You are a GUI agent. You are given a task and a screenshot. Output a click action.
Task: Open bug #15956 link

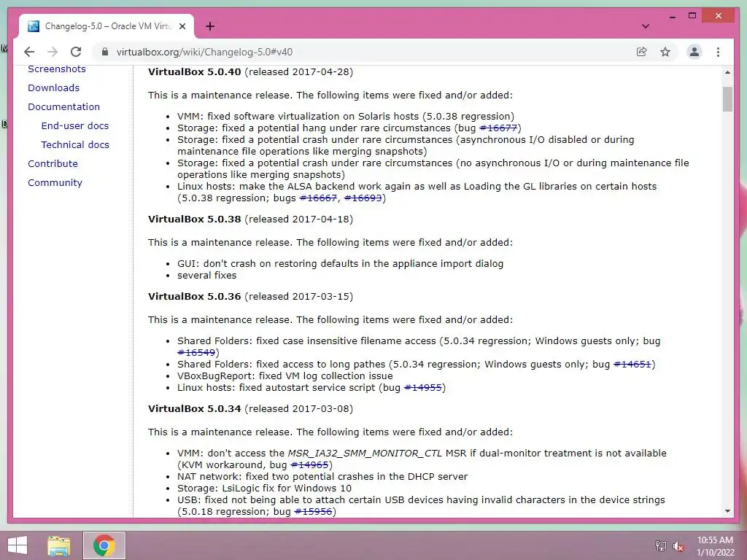tap(314, 511)
